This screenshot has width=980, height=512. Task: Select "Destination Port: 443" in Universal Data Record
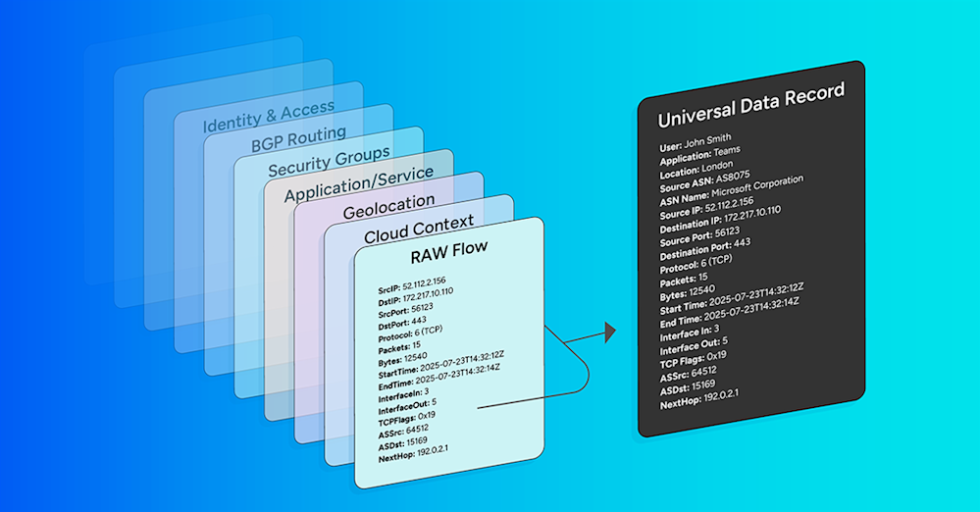[x=705, y=250]
